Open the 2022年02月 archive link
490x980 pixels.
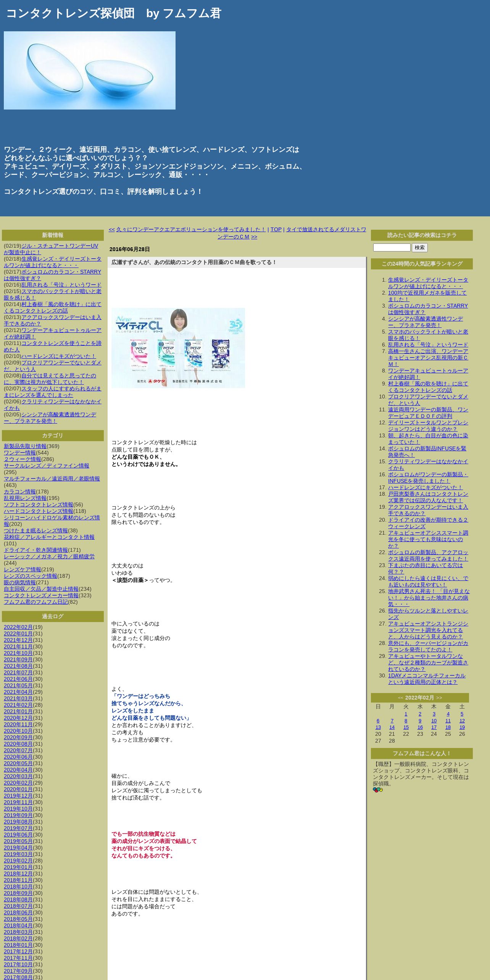tap(18, 627)
